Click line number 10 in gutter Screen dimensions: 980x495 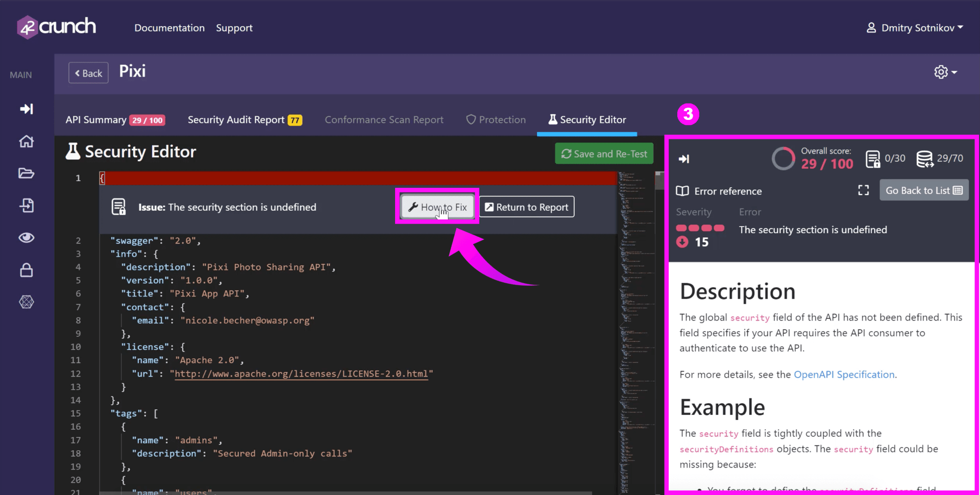[76, 347]
